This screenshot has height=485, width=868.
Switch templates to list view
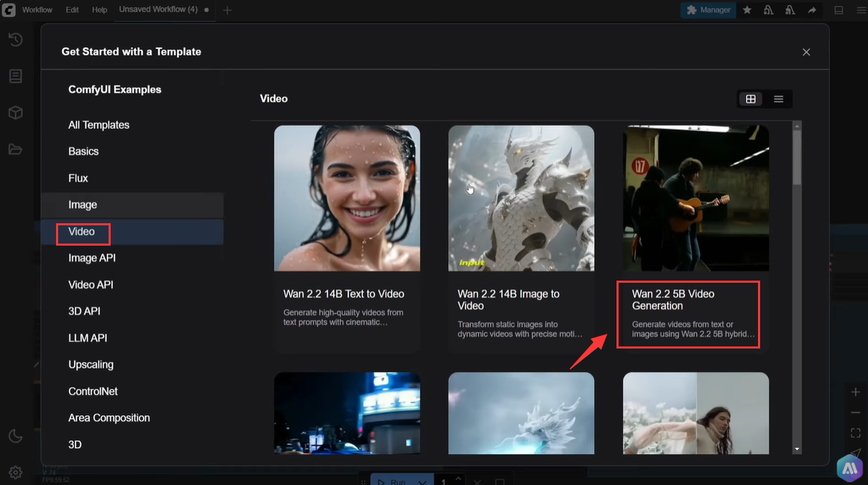tap(778, 99)
